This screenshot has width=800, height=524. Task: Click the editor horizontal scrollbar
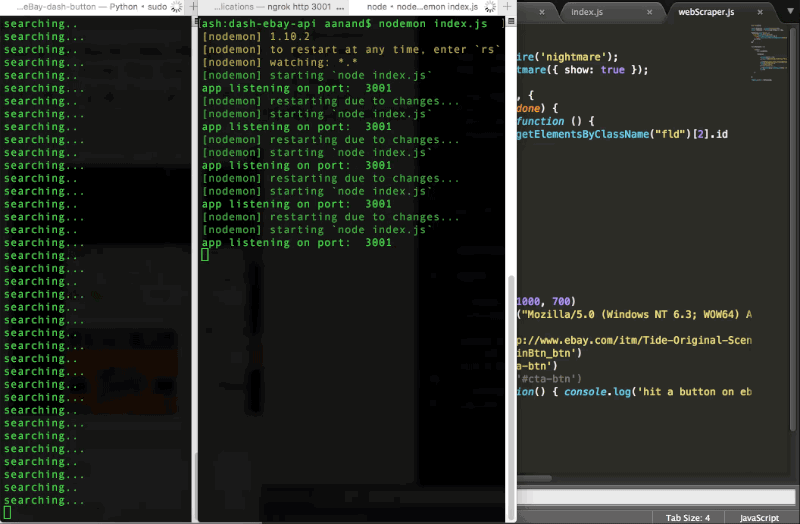(x=534, y=479)
